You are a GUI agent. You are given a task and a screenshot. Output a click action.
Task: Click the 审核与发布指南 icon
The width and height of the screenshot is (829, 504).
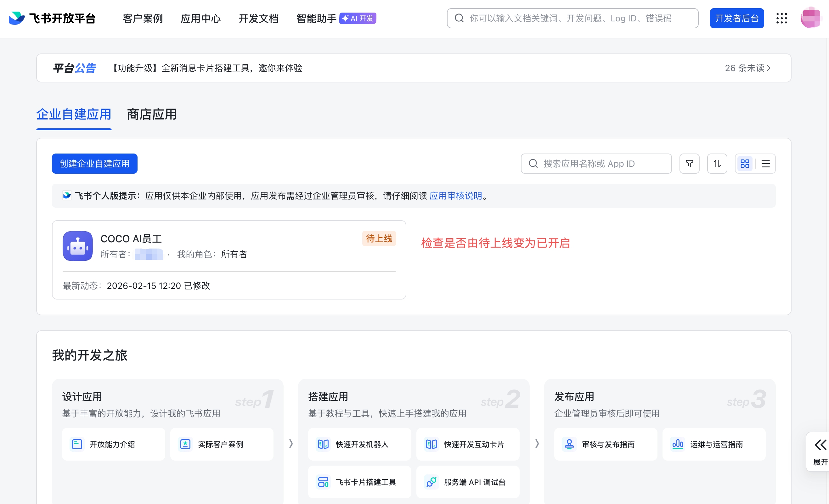pyautogui.click(x=569, y=444)
